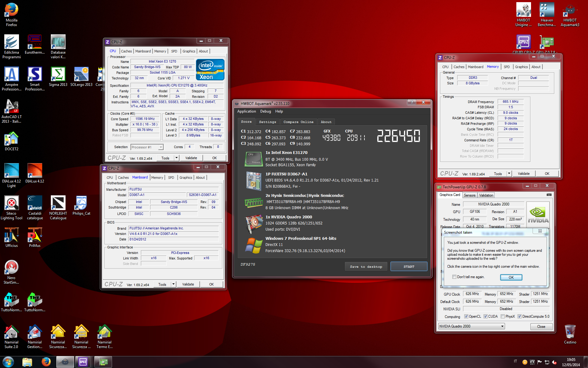This screenshot has height=368, width=588.
Task: Toggle OpenCL checkbox in GPU-Z
Action: pyautogui.click(x=466, y=316)
